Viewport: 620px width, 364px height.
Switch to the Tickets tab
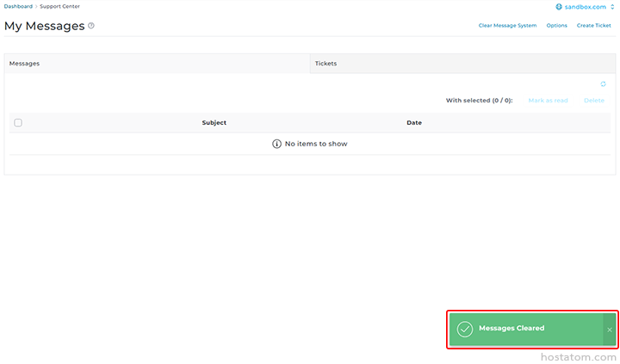pos(326,64)
